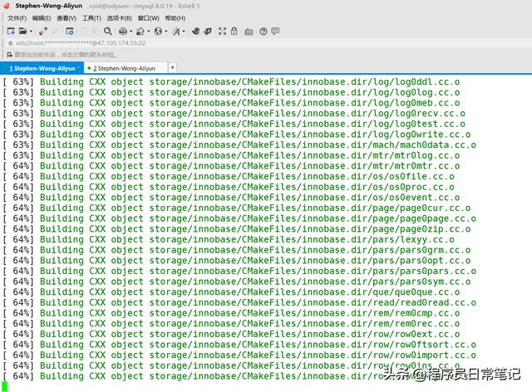Click the que0que.cc.o build line
Screen dimensions: 532x392
coord(231,292)
